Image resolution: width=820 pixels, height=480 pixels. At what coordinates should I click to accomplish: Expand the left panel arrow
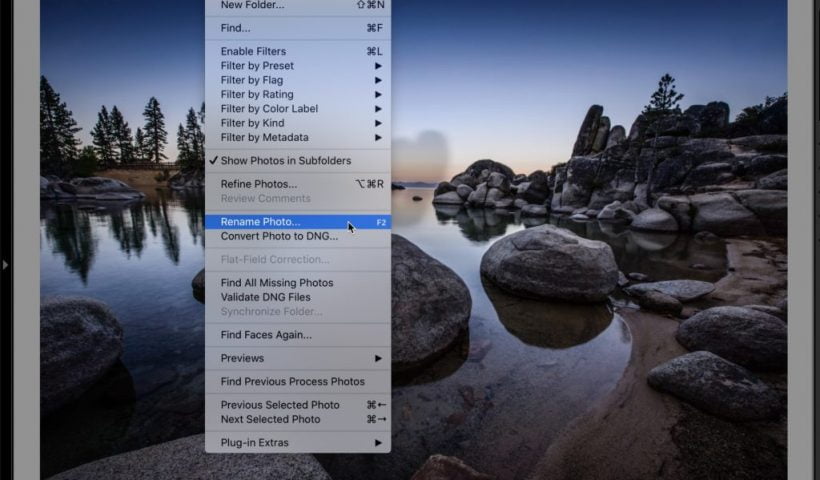[x=5, y=265]
